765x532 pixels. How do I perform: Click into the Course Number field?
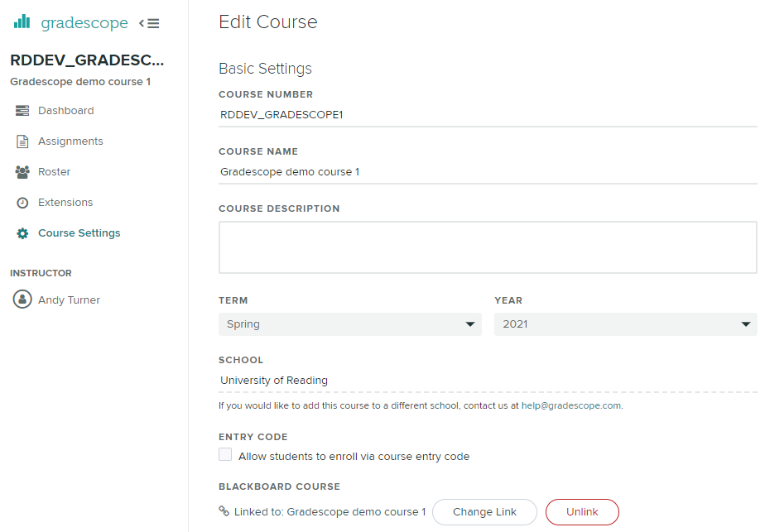[487, 115]
